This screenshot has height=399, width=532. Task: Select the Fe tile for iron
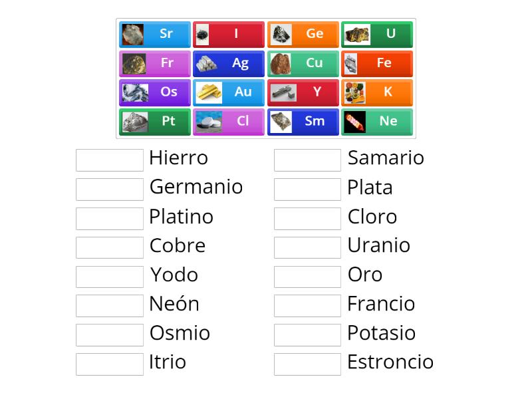click(376, 63)
